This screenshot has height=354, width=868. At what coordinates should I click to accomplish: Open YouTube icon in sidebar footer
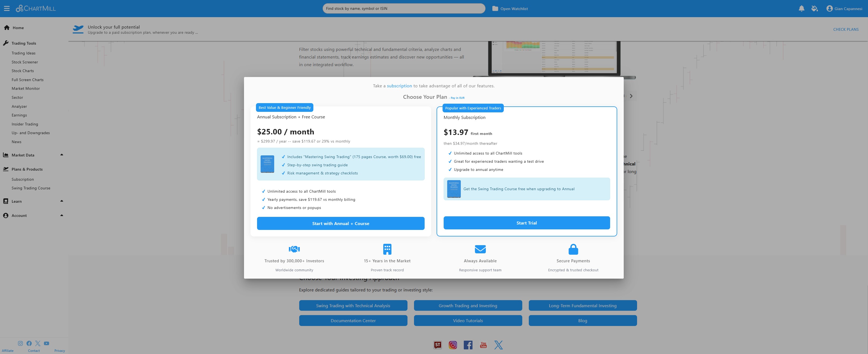47,343
